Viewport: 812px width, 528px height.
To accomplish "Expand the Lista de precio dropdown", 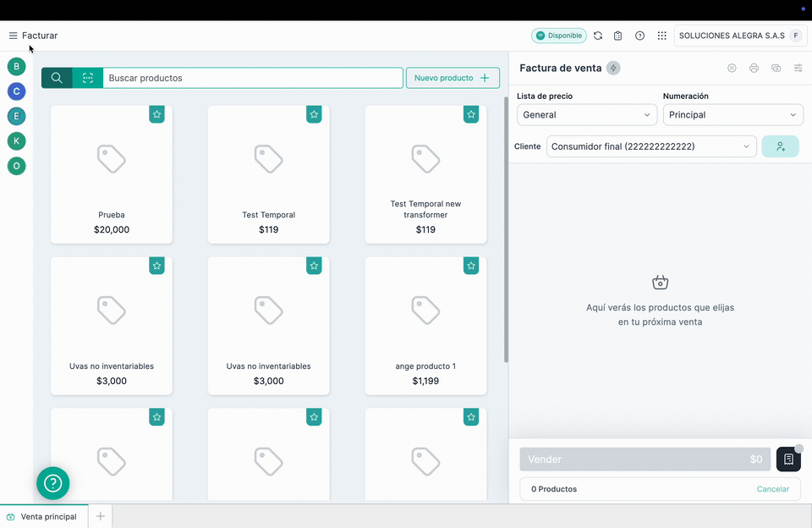I will 586,115.
